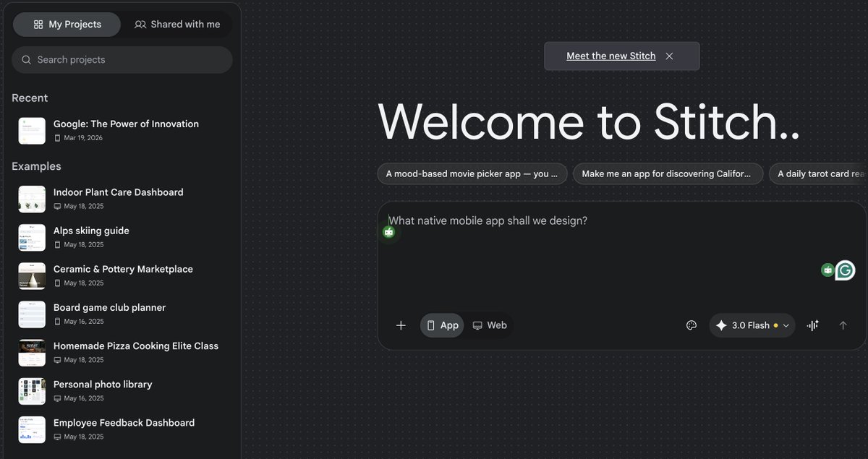Click the grid icon on My Projects
Image resolution: width=868 pixels, height=459 pixels.
tap(38, 25)
